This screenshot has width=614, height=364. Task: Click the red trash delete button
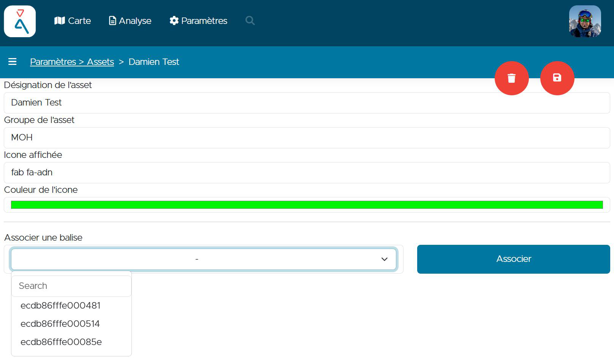511,78
